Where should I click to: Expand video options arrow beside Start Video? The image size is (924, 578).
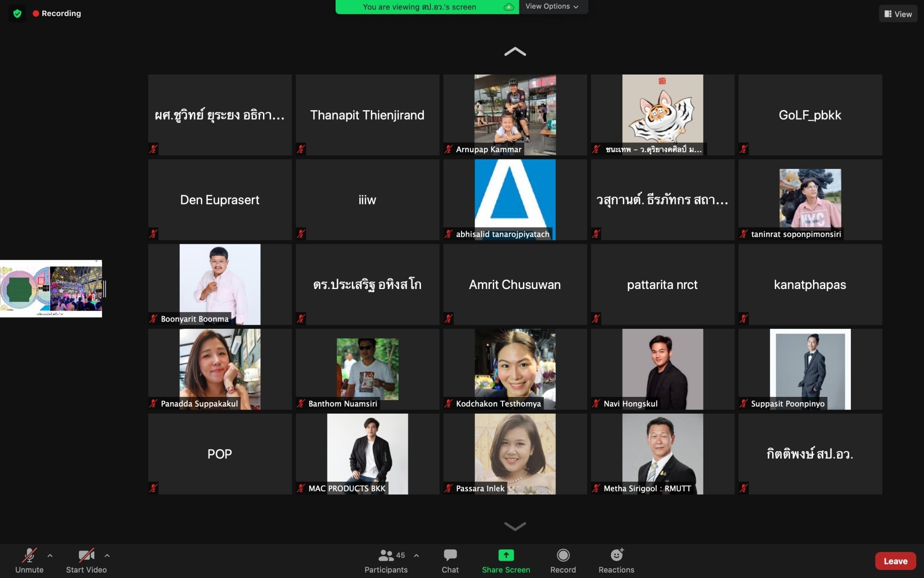click(x=107, y=555)
